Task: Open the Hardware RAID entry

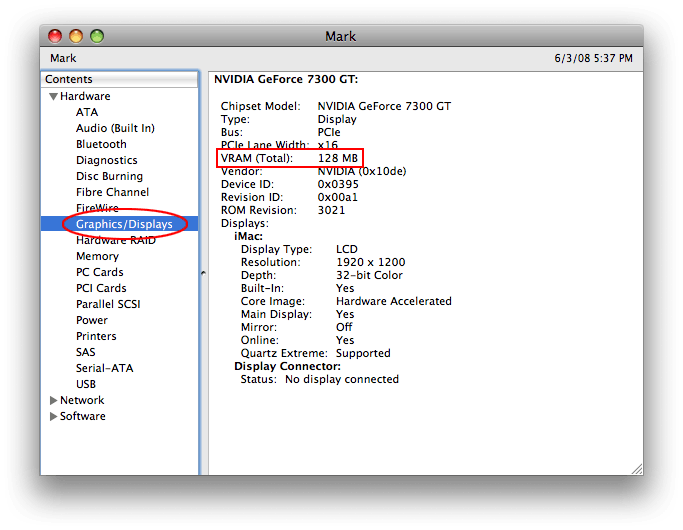Action: click(x=116, y=241)
